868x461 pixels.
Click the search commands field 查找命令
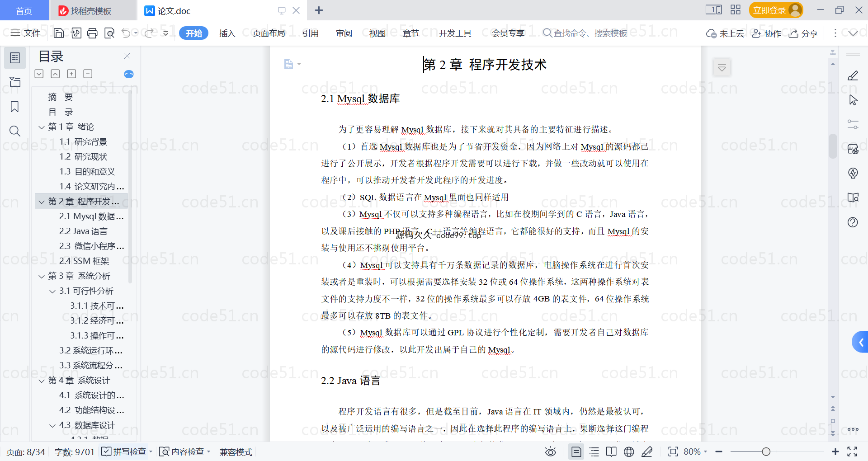coord(585,33)
